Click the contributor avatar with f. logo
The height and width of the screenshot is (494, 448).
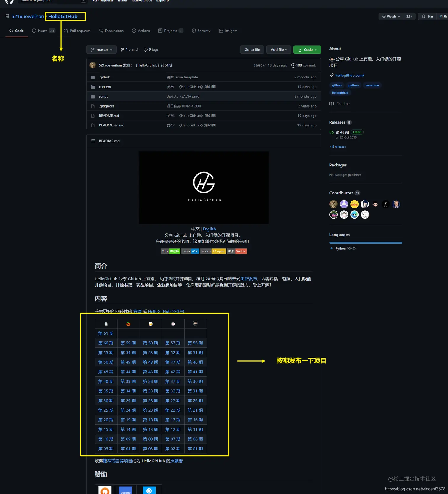pyautogui.click(x=385, y=204)
